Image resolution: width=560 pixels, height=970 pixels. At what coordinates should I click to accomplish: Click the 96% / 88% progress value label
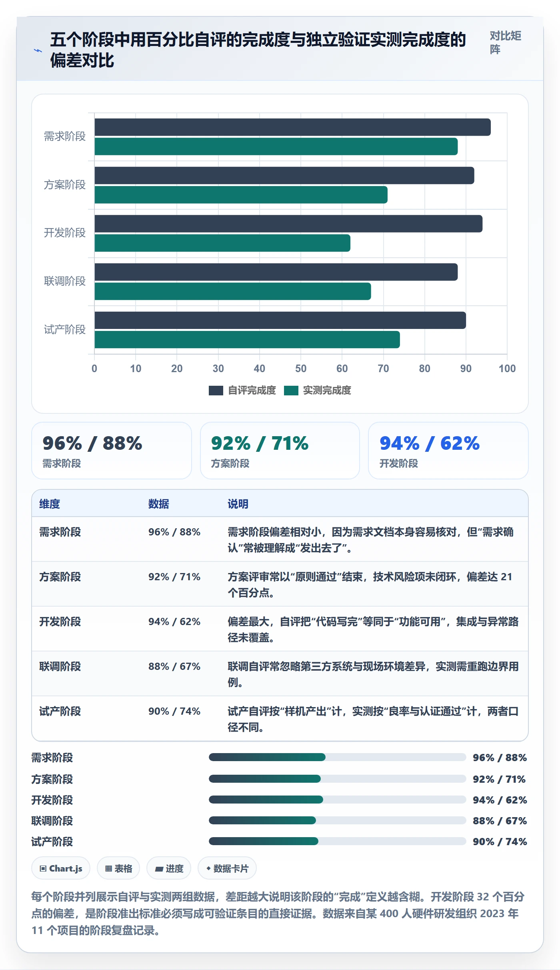tap(500, 758)
